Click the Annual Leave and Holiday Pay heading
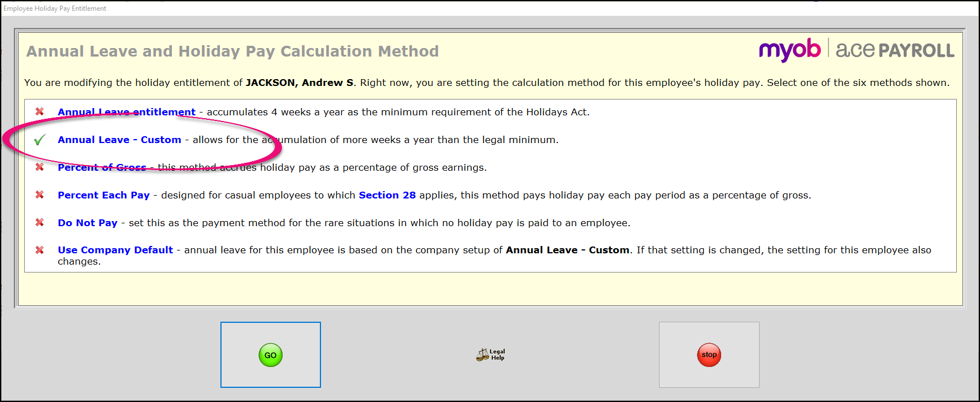Viewport: 980px width, 402px height. pos(232,51)
